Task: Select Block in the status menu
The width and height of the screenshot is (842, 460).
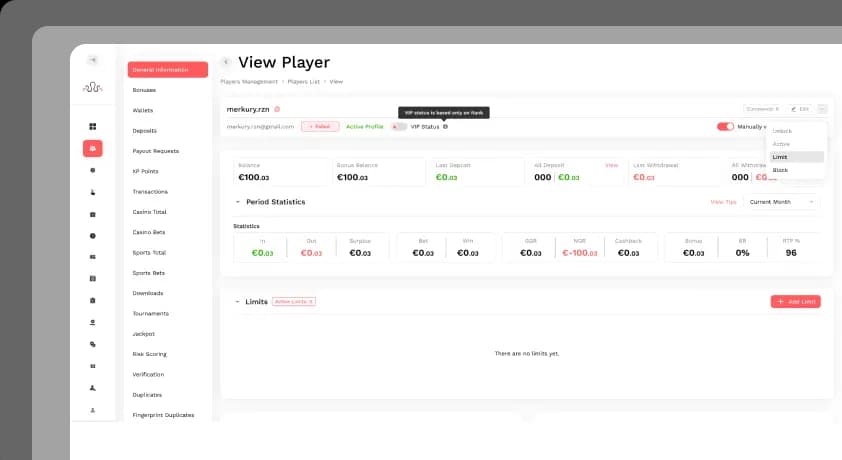Action: point(796,170)
